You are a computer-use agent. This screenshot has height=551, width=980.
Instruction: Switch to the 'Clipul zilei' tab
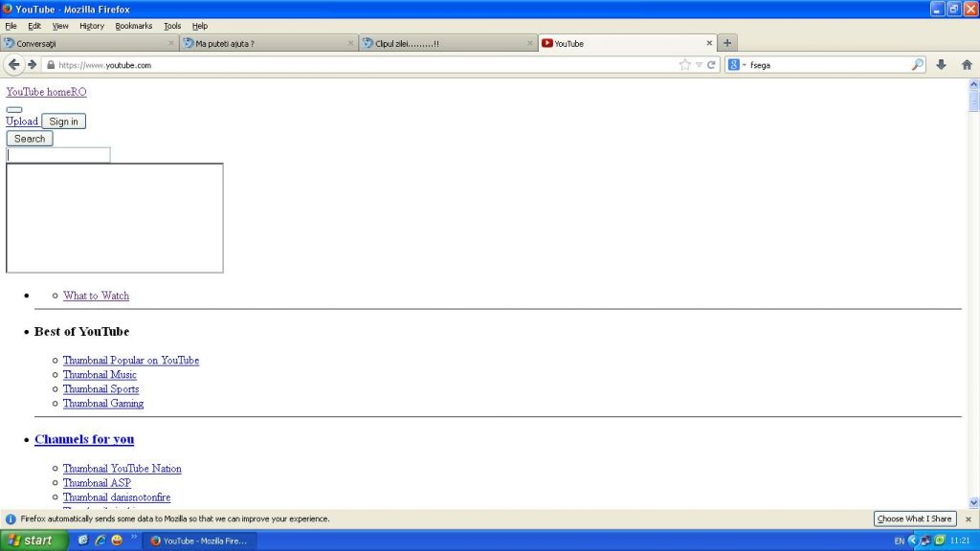tap(448, 43)
